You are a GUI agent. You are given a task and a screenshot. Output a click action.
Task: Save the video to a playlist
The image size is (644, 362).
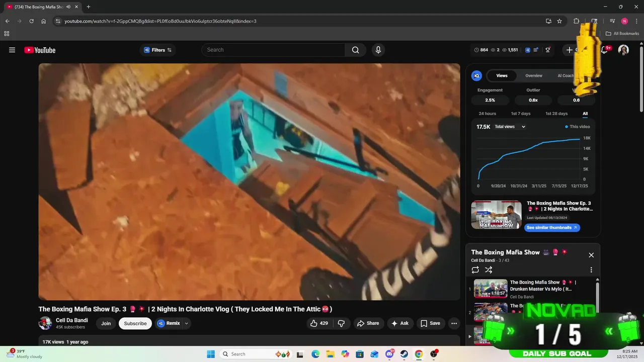pos(431,323)
